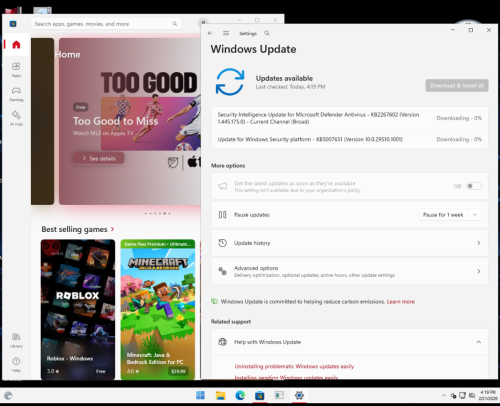The height and width of the screenshot is (406, 500).
Task: Click Download & install all button
Action: (x=457, y=86)
